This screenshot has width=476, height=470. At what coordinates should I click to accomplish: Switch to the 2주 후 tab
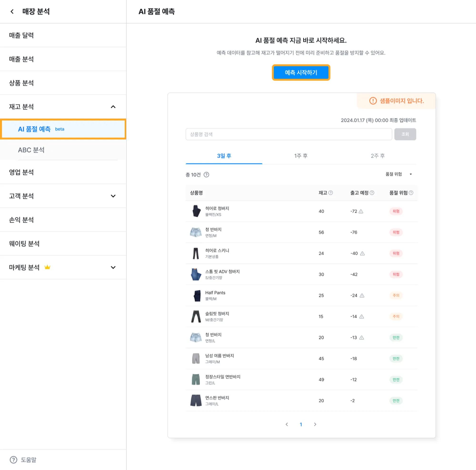pyautogui.click(x=377, y=156)
